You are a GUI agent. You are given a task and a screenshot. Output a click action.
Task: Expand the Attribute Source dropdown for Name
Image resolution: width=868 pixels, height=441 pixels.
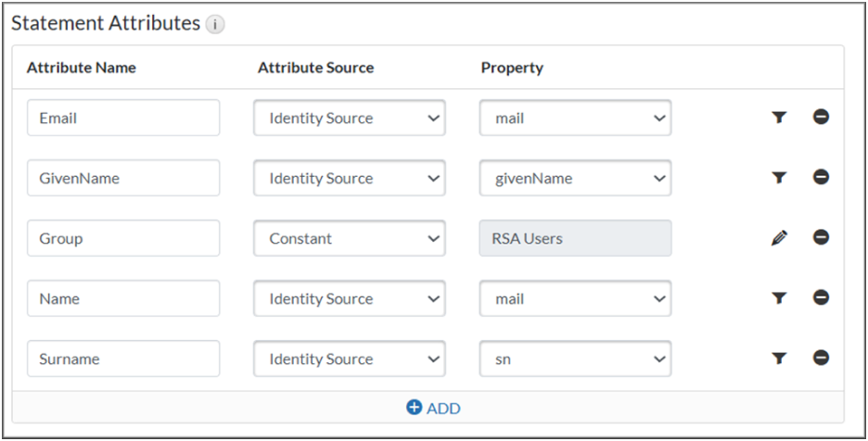point(349,299)
